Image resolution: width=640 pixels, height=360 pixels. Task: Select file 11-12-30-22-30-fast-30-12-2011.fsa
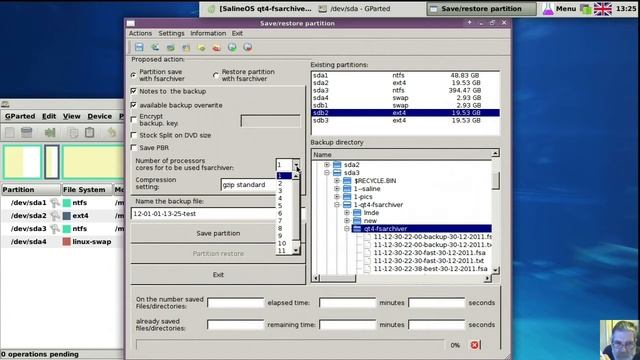click(x=429, y=253)
